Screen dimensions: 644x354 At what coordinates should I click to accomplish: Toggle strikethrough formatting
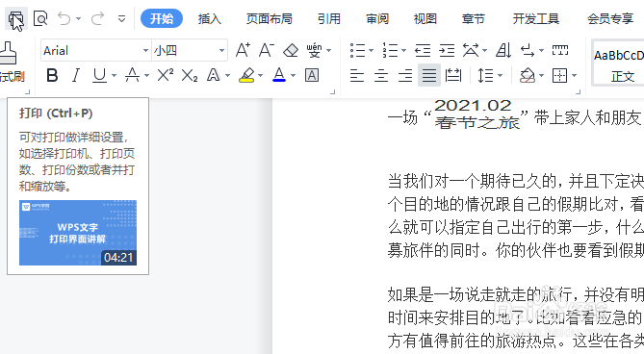[132, 75]
